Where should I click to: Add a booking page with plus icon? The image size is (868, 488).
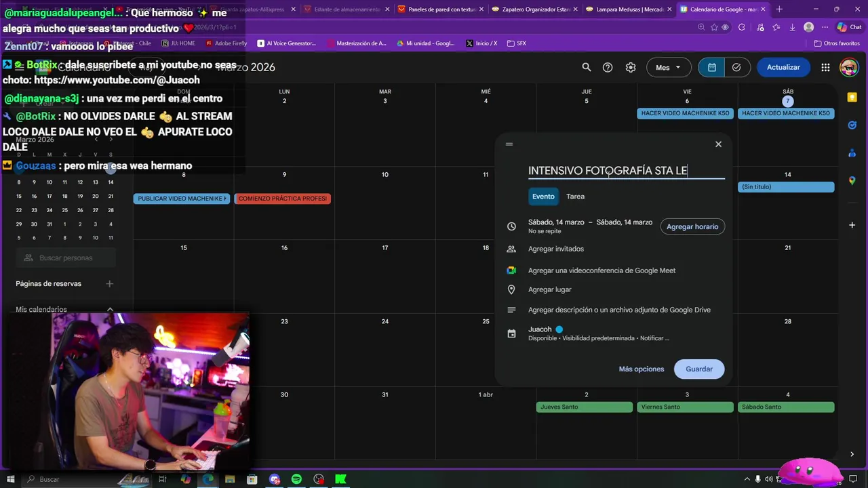click(110, 284)
